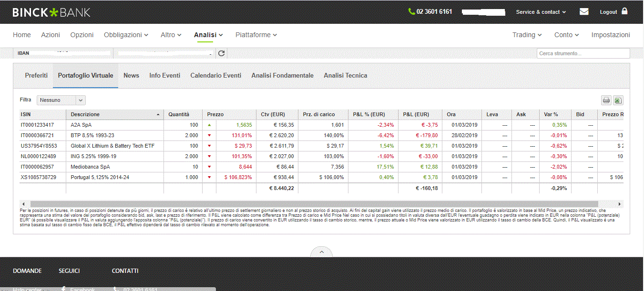Sort by the Ora column header
Image resolution: width=644 pixels, height=291 pixels.
[x=462, y=114]
